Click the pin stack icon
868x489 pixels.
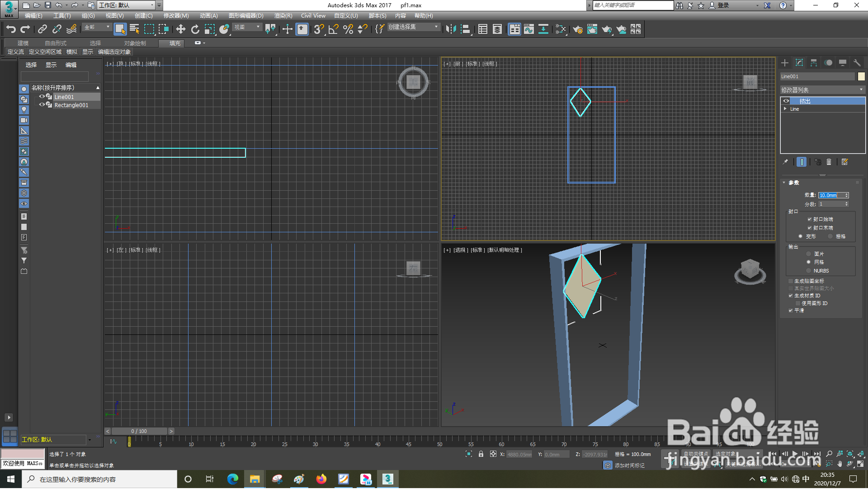(785, 162)
